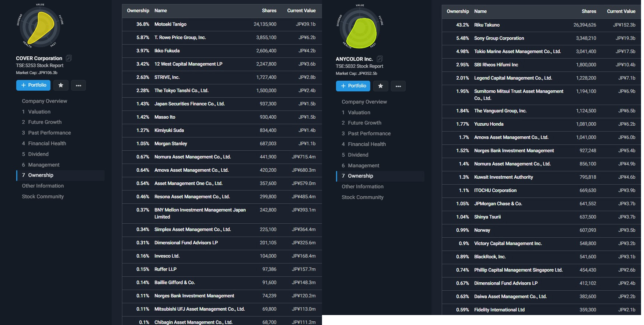This screenshot has height=325, width=644.
Task: Sort ANYCOLOR table by Shares column header
Action: pos(589,11)
